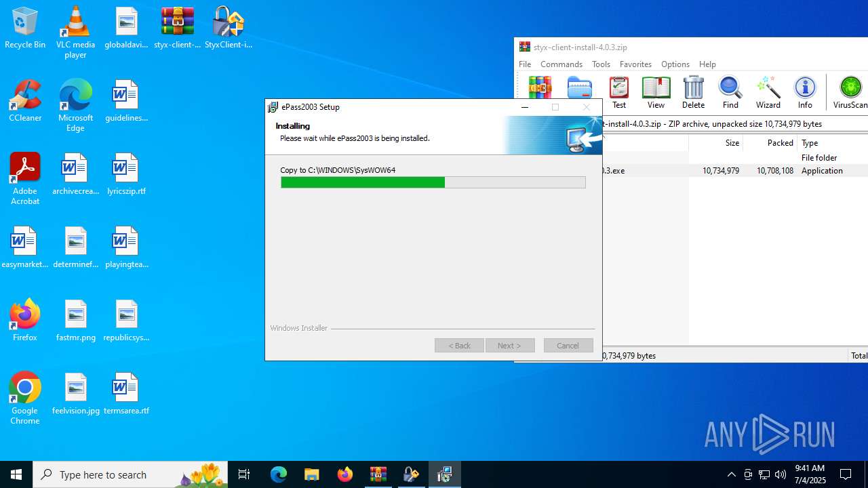Open Microsoft Edge desktop shortcut

(75, 106)
